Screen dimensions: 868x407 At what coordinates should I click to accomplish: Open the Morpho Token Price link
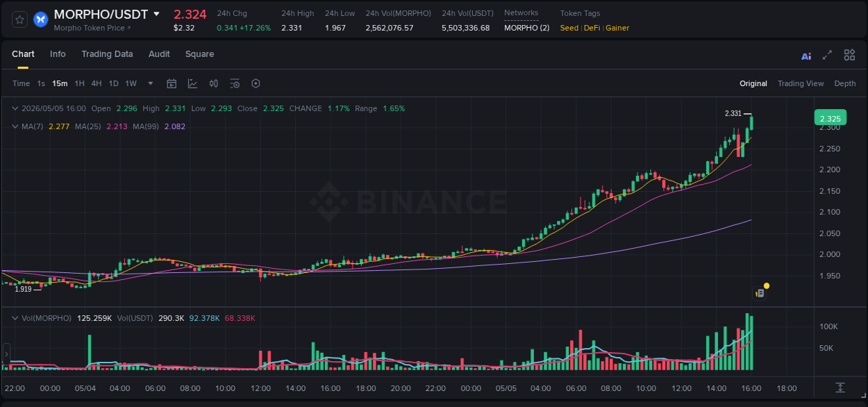pos(92,28)
